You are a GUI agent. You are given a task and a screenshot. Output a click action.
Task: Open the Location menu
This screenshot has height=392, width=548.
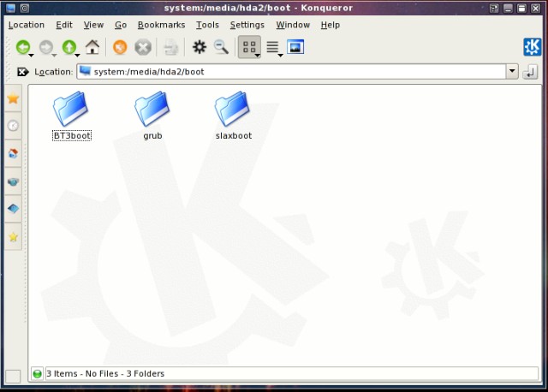pos(27,25)
